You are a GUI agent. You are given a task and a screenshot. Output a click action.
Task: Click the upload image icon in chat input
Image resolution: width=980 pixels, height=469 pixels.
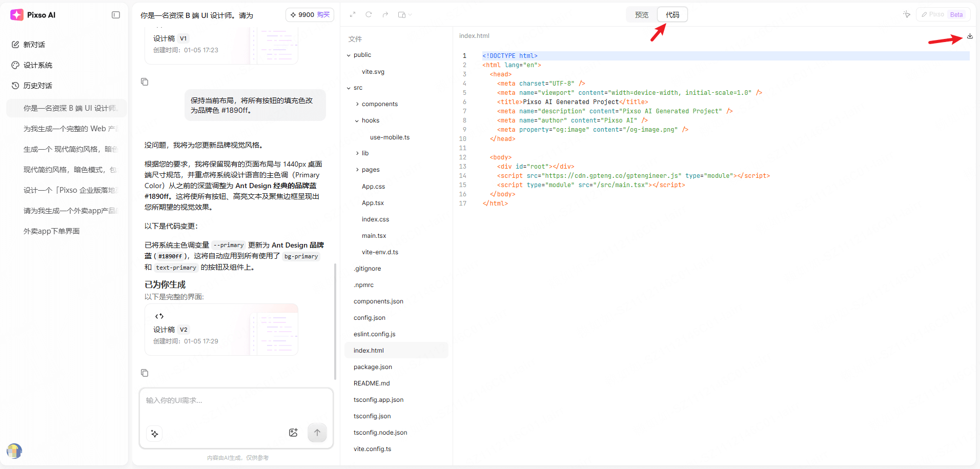pos(293,433)
